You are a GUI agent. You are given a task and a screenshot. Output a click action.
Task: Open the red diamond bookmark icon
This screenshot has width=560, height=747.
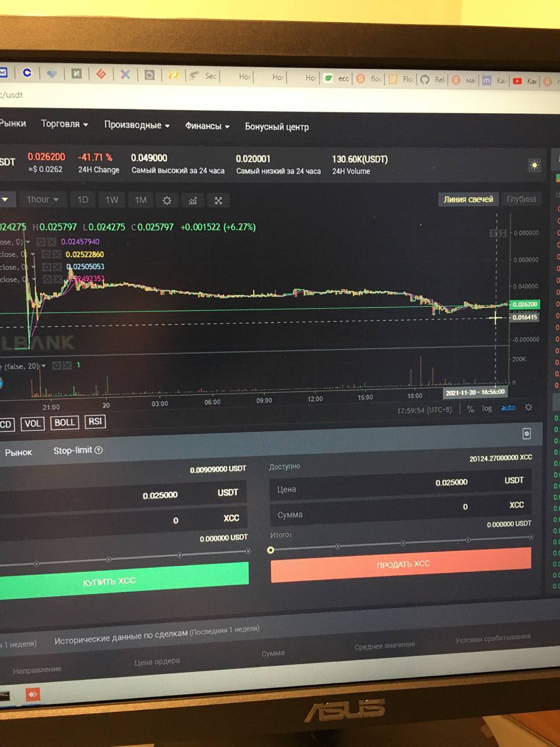(101, 74)
